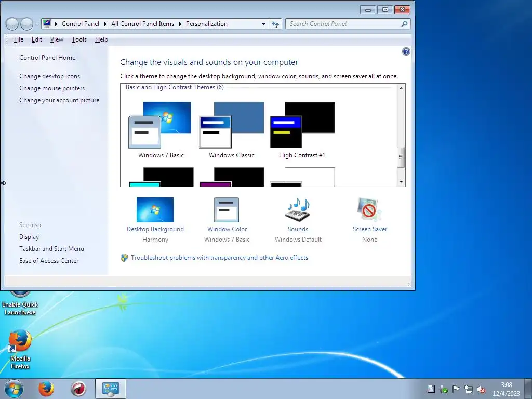Image resolution: width=532 pixels, height=399 pixels.
Task: Click the Forward navigation arrow button
Action: click(x=26, y=24)
